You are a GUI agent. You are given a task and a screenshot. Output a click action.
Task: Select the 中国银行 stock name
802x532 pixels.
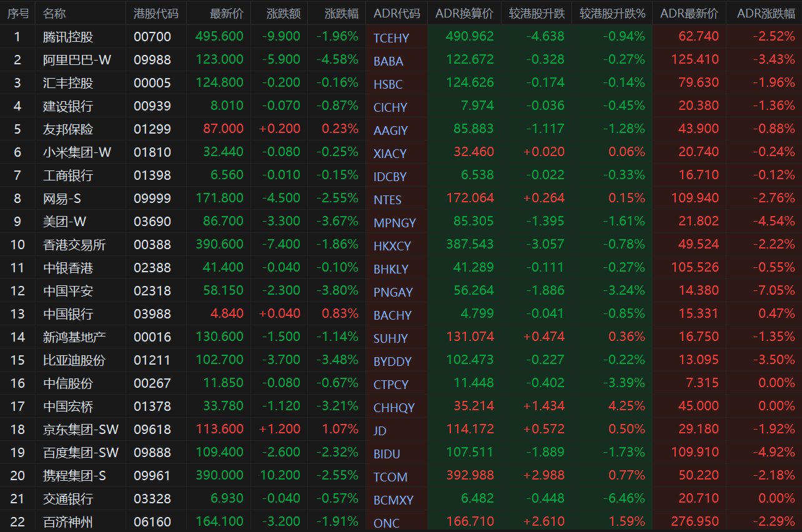[x=68, y=314]
